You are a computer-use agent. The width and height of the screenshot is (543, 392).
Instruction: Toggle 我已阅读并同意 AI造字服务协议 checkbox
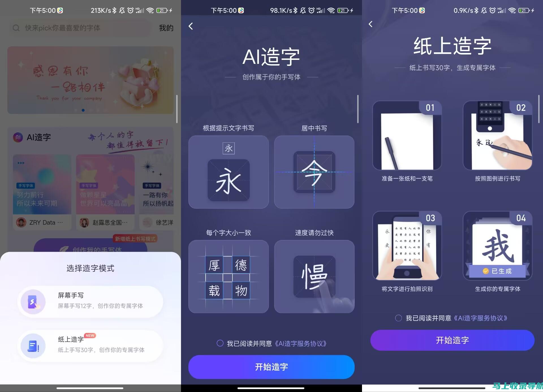point(219,343)
